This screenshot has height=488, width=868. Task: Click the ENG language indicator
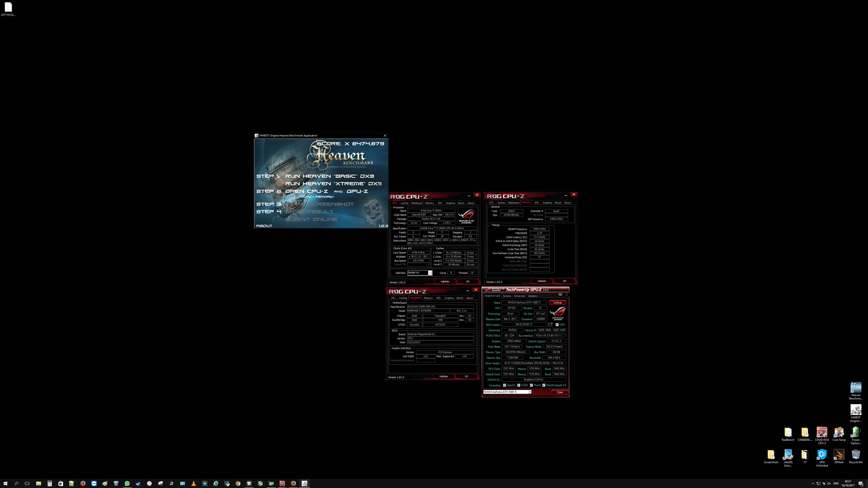pos(836,484)
